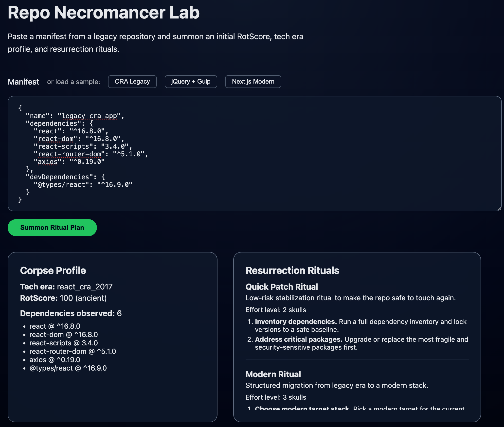This screenshot has height=427, width=504.
Task: Click the RotScore: 100 (ancient) line
Action: click(63, 298)
